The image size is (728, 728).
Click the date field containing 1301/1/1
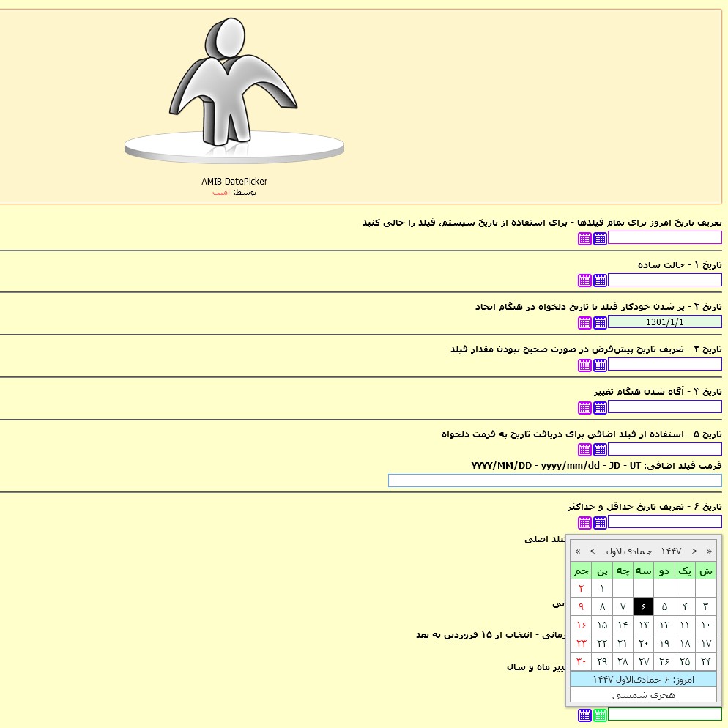664,322
